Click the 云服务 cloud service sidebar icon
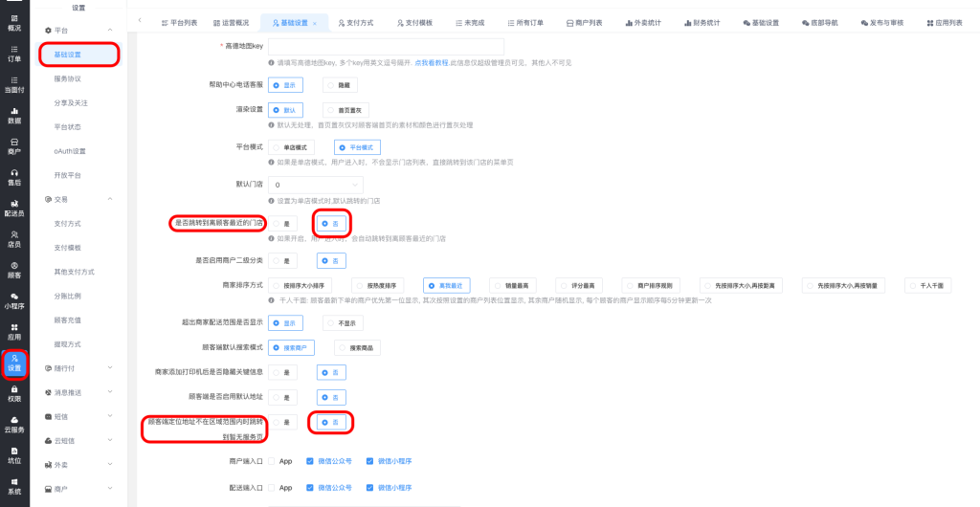This screenshot has width=980, height=507. 14,424
